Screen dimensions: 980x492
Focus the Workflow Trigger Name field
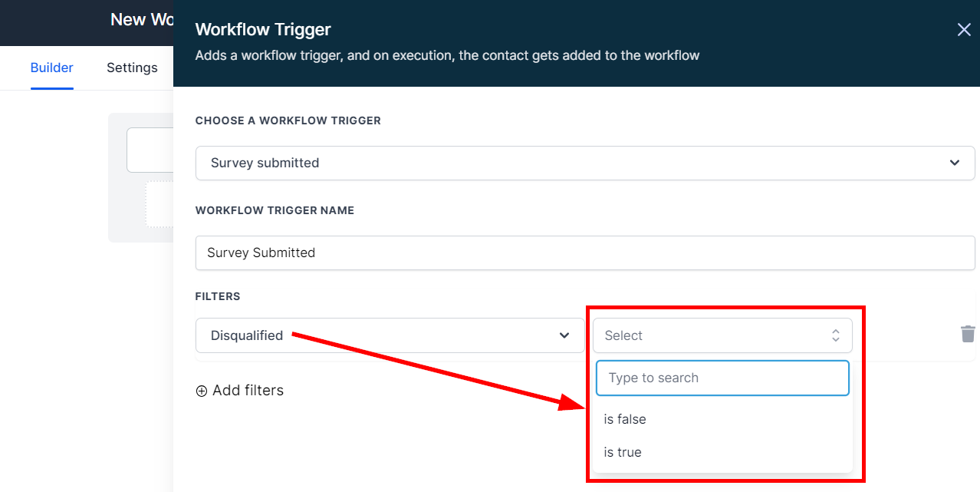[584, 253]
